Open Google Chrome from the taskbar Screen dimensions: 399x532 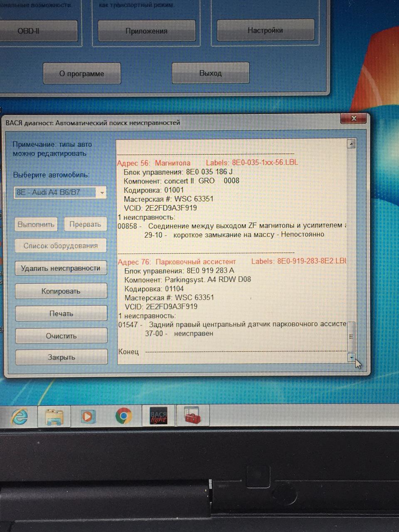[123, 415]
